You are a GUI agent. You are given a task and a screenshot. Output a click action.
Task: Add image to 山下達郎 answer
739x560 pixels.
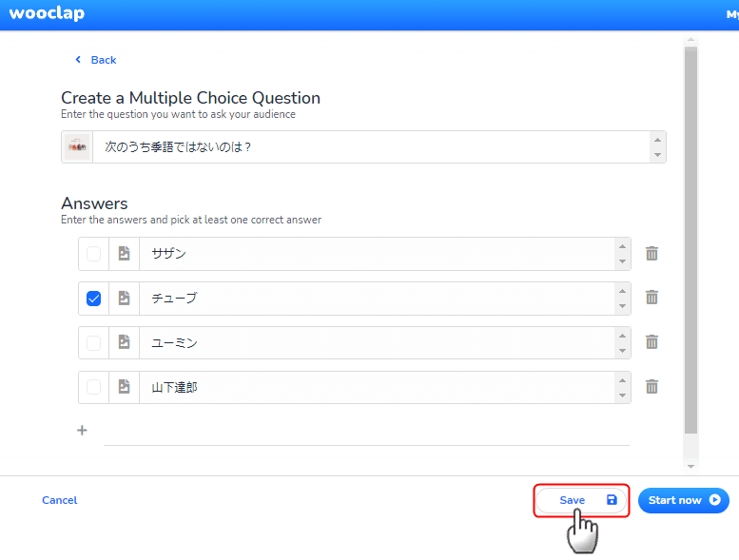click(x=124, y=387)
